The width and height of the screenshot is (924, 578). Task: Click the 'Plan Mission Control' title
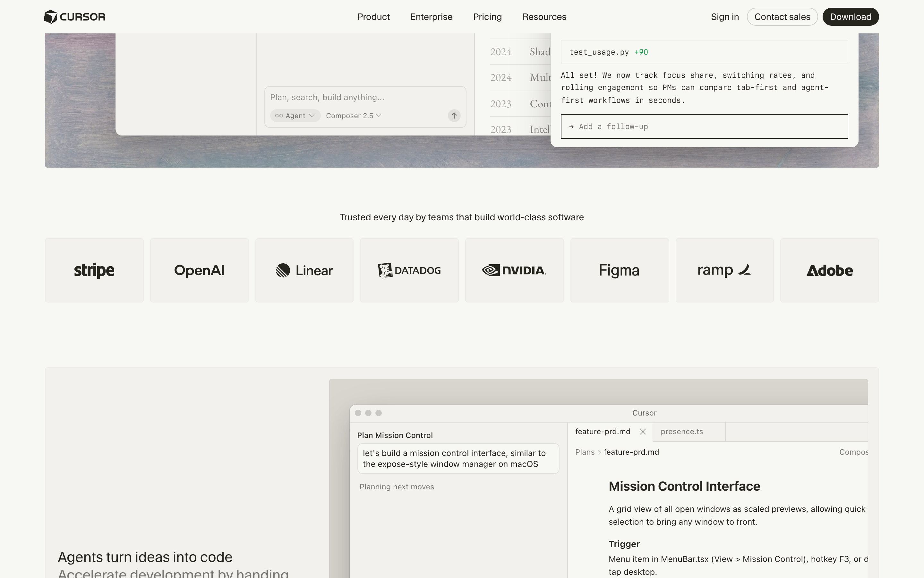[x=395, y=435]
